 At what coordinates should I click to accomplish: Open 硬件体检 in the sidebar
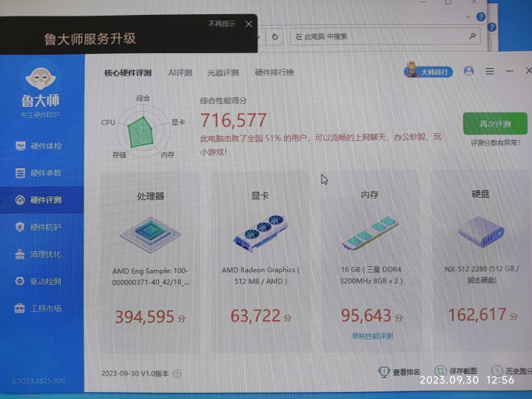[x=38, y=146]
